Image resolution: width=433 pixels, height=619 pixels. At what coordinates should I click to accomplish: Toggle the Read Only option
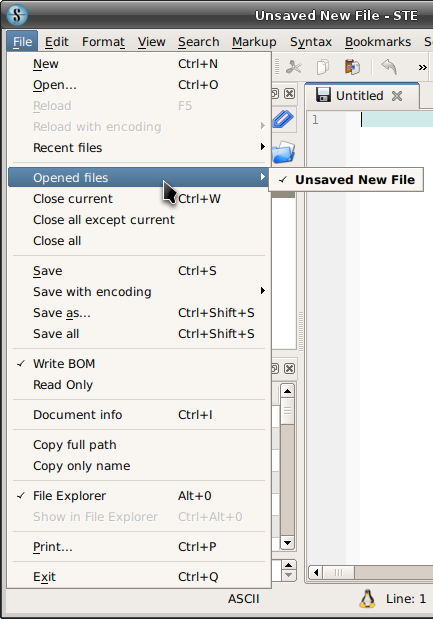139,385
